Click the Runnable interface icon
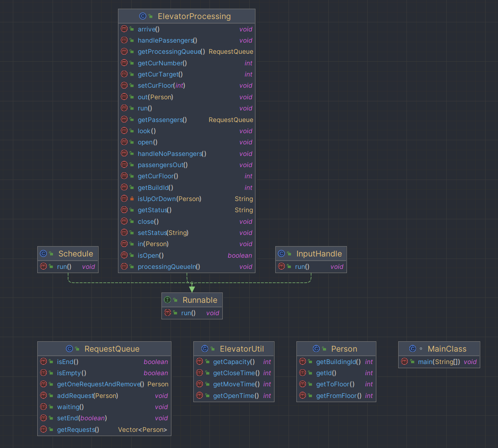Viewport: 498px width, 448px height. pos(168,300)
